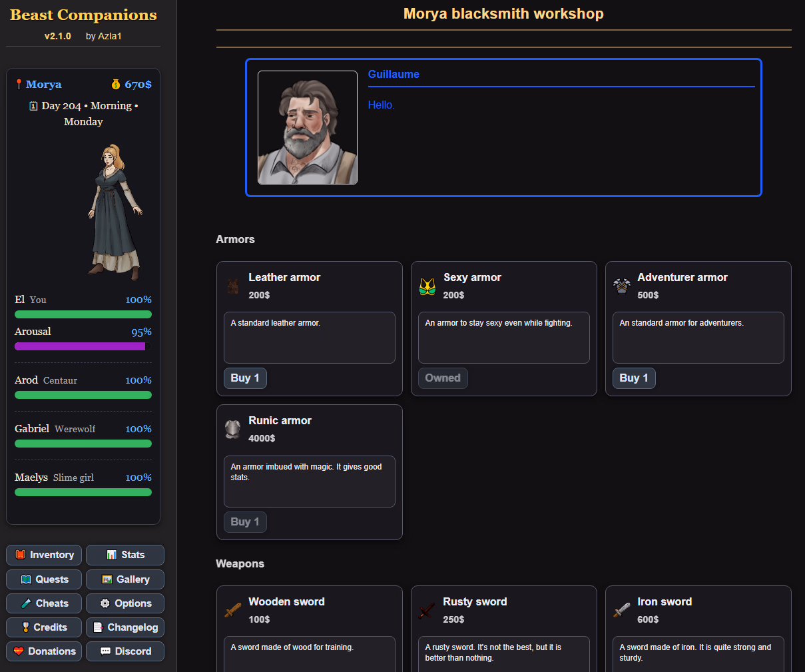Buy 1 Leather armor

click(244, 378)
